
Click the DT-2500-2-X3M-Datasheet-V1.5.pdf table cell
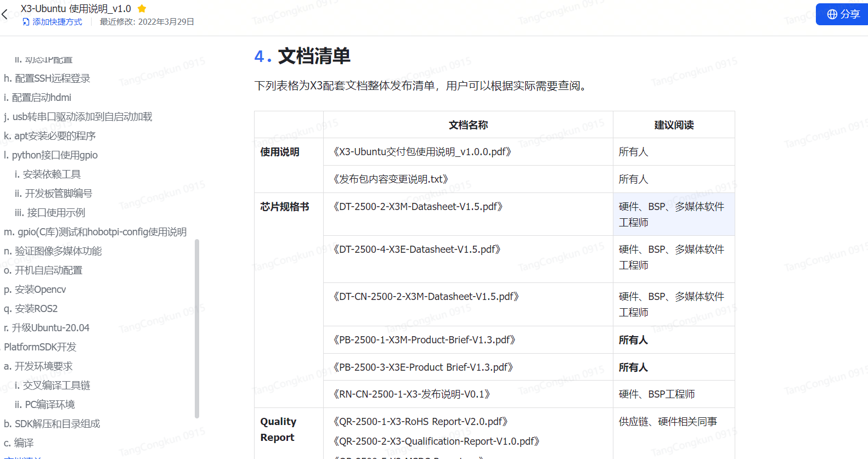468,214
